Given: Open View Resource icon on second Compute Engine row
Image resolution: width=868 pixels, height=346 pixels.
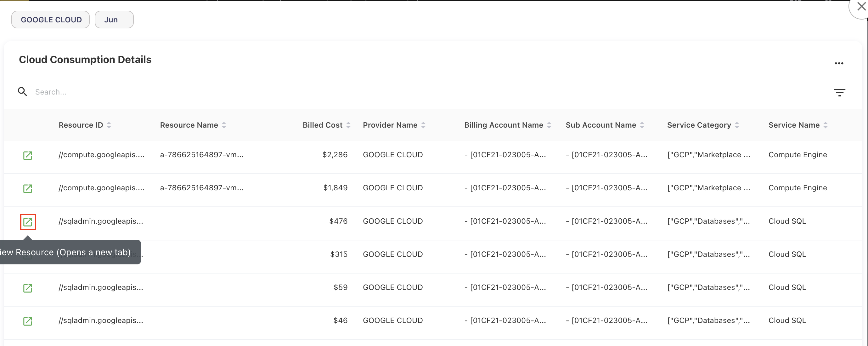Looking at the screenshot, I should point(28,188).
